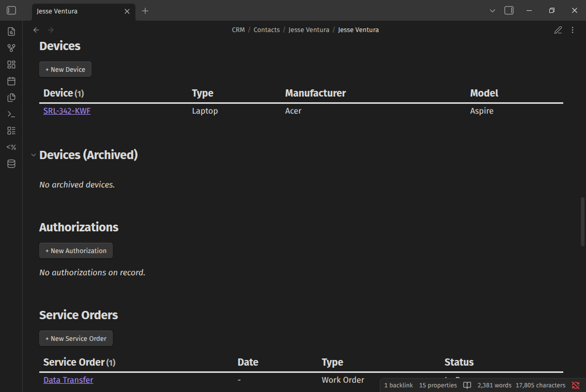Toggle the right sidebar panel
Image resolution: width=586 pixels, height=392 pixels.
[509, 10]
